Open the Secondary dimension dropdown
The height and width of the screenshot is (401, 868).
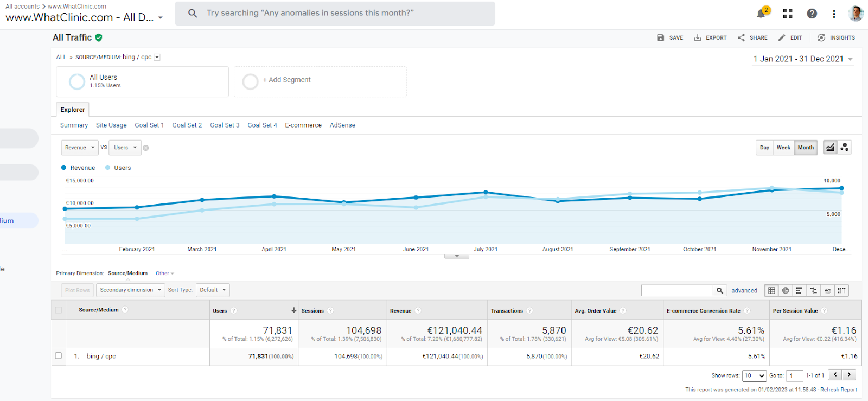tap(131, 290)
